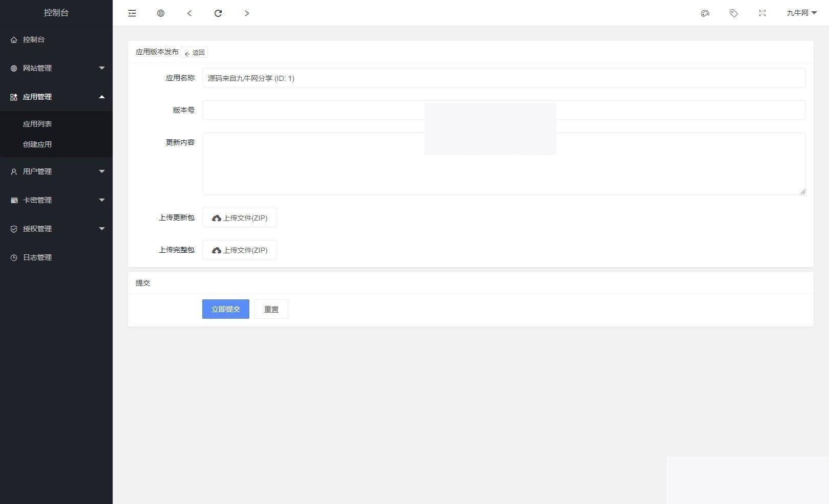Open the 应用列表 menu item
Screen dimensions: 829x504
[x=37, y=123]
